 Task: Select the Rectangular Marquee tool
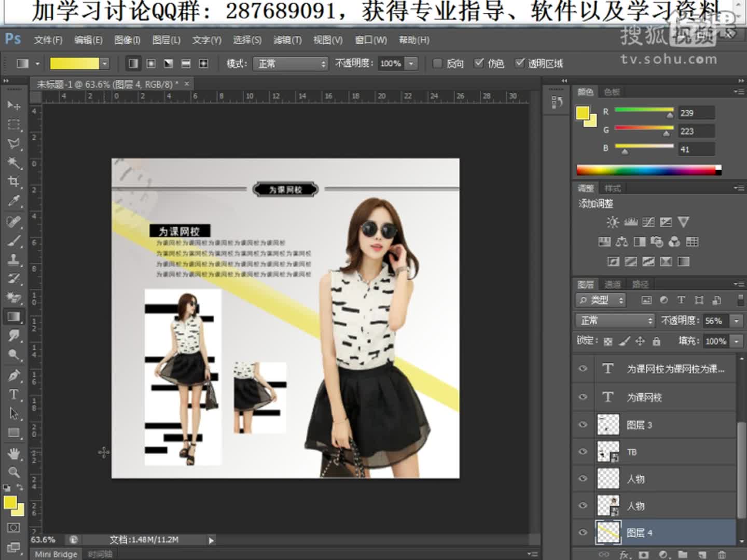point(14,125)
